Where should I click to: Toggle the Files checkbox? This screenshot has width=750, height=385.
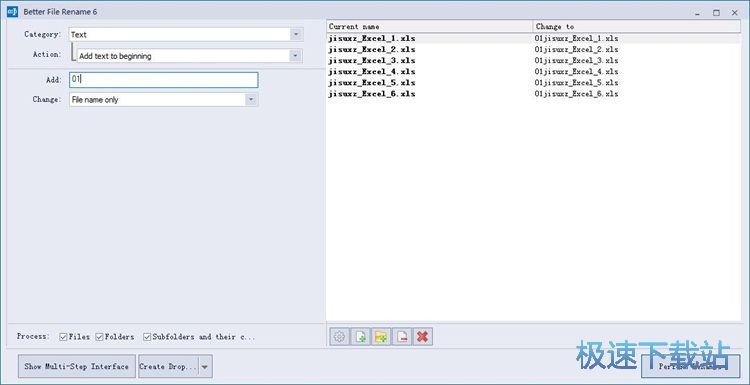point(63,337)
